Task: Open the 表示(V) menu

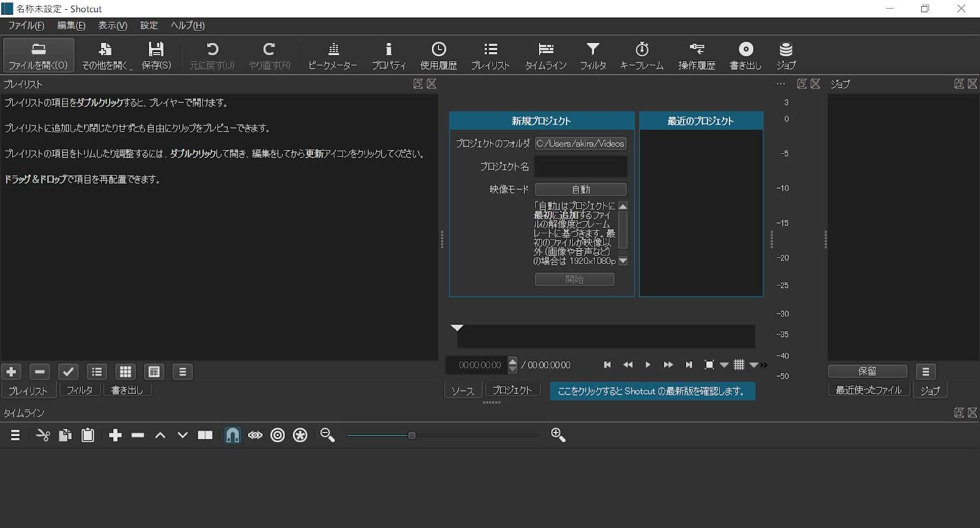Action: click(113, 26)
